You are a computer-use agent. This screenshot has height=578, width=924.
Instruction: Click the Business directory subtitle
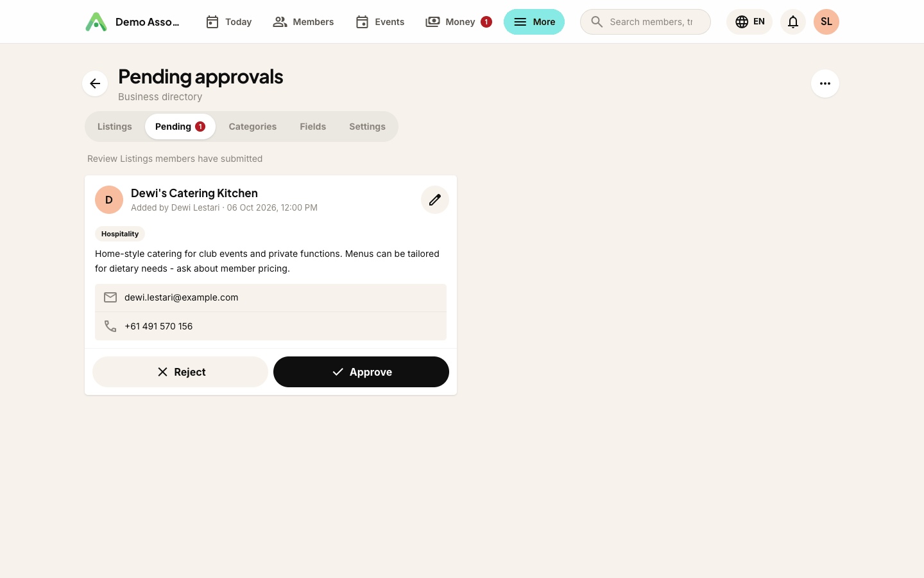click(x=160, y=97)
